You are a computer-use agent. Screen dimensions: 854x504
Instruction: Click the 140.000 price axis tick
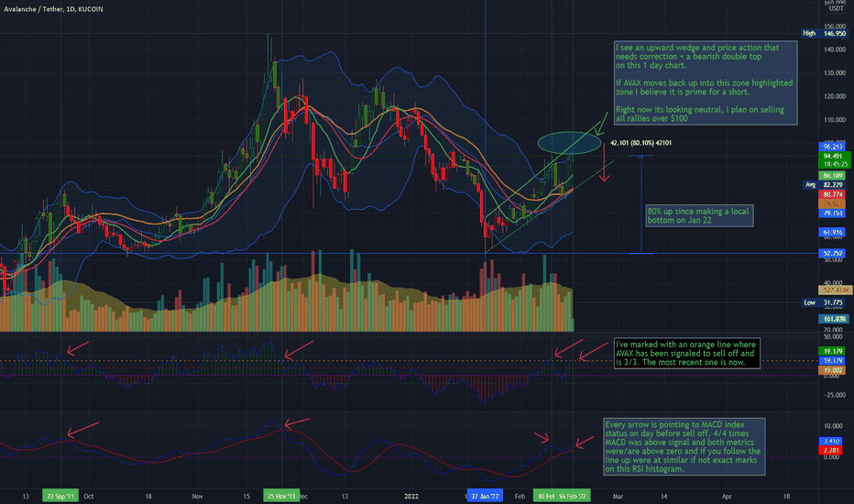[835, 49]
